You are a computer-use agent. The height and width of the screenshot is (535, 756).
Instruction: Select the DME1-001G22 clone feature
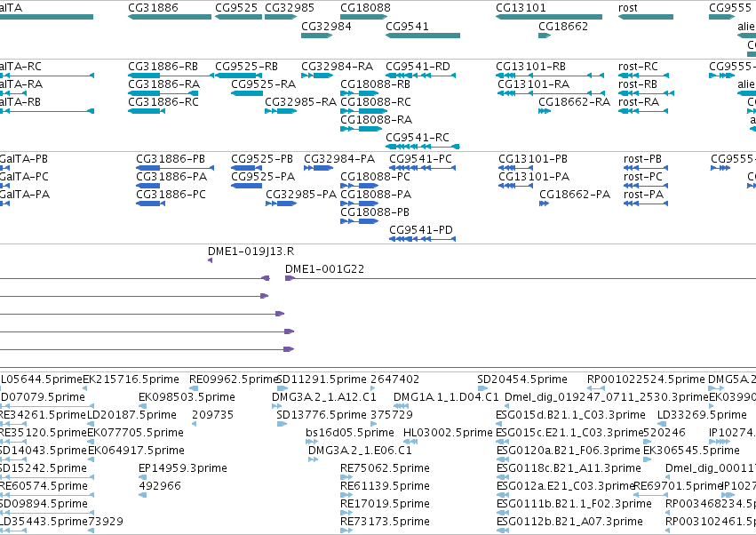(521, 278)
